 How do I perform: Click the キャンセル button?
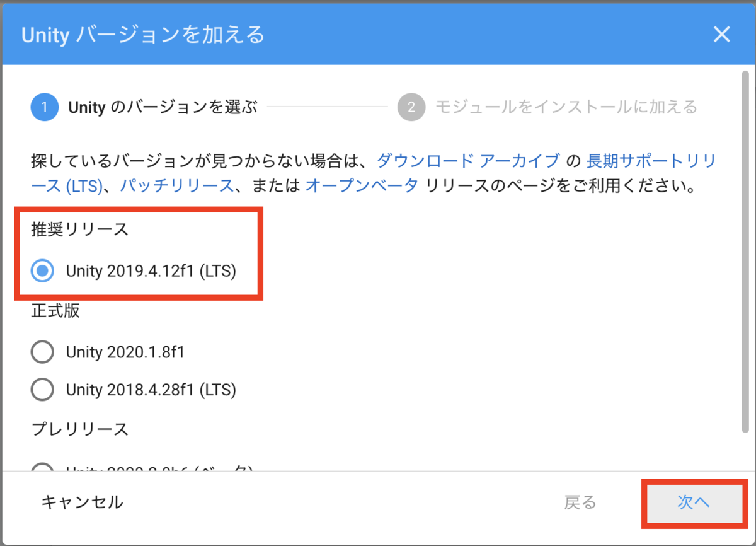[x=83, y=502]
